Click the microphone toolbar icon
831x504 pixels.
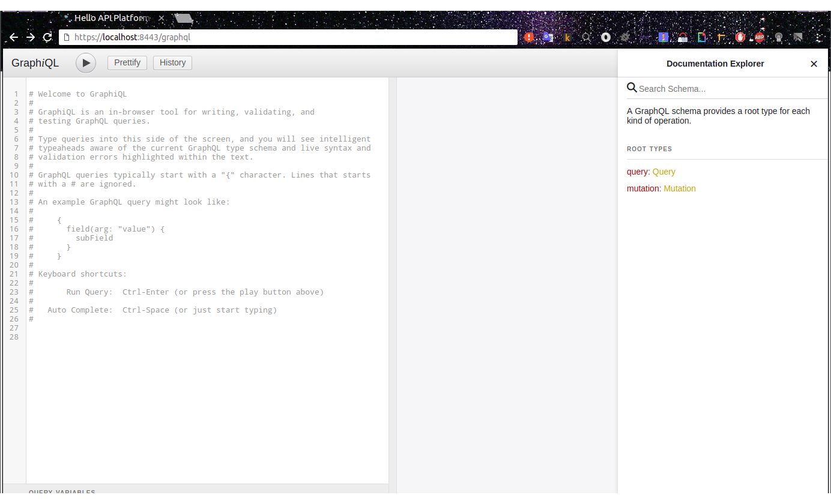pos(779,37)
